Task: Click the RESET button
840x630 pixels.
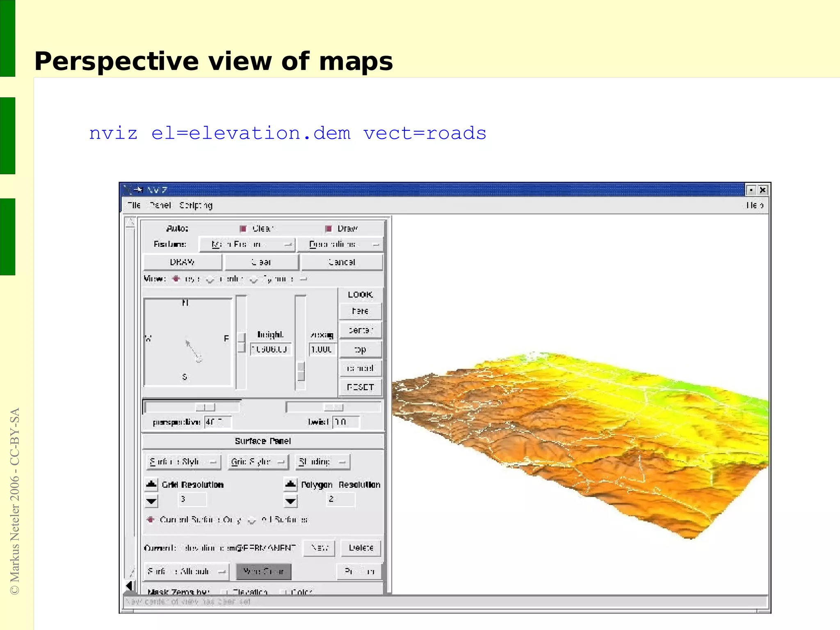Action: coord(360,387)
